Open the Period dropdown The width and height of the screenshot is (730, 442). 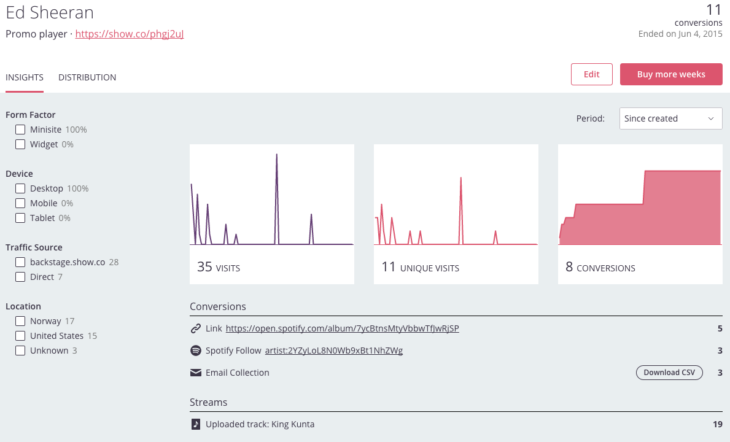click(670, 118)
